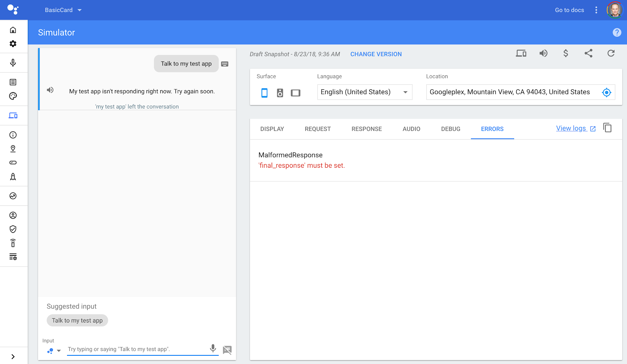The width and height of the screenshot is (627, 364).
Task: Click suggested input chip Talk to my test app
Action: coord(77,321)
